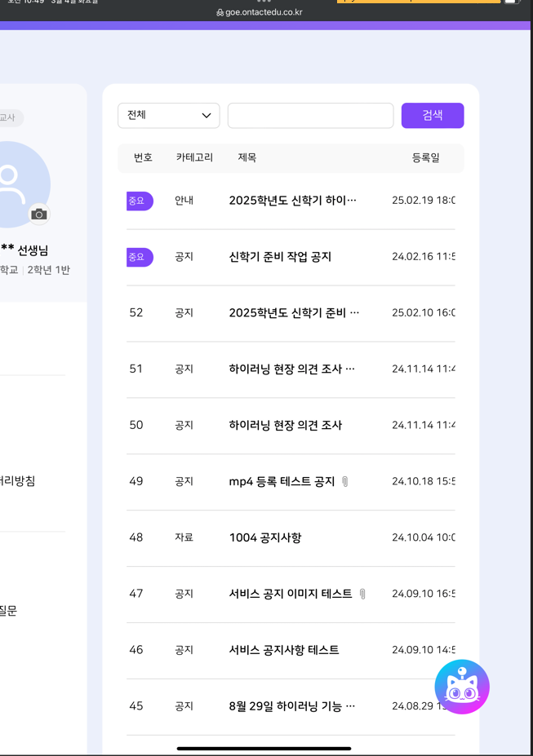
Task: Click attachment clip on 서비스 공지 이미지 테스트
Action: pos(362,595)
